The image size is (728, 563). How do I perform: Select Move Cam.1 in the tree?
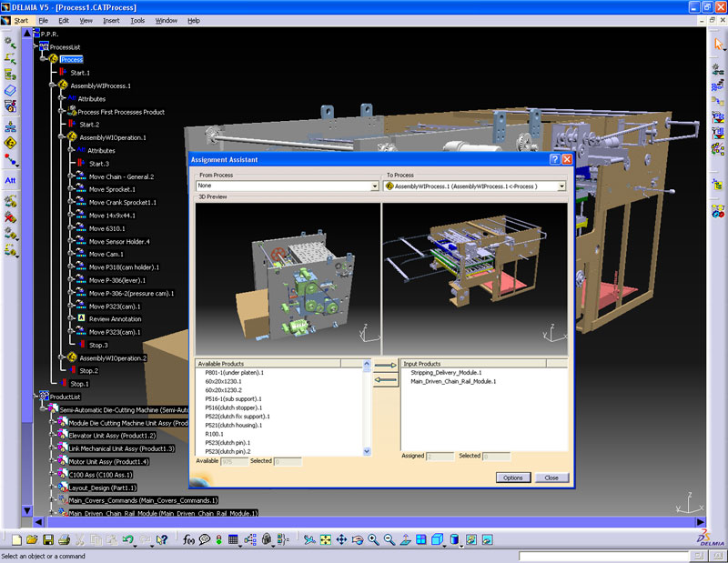(106, 254)
